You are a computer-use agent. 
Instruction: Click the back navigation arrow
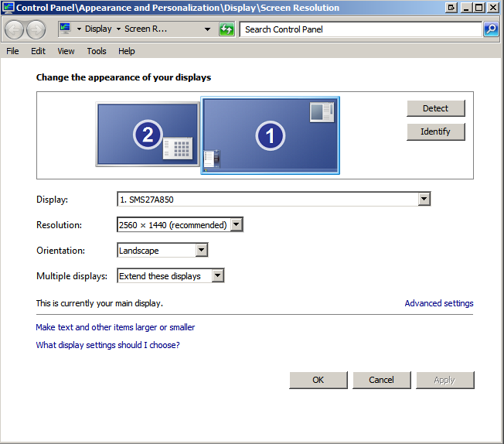[15, 29]
